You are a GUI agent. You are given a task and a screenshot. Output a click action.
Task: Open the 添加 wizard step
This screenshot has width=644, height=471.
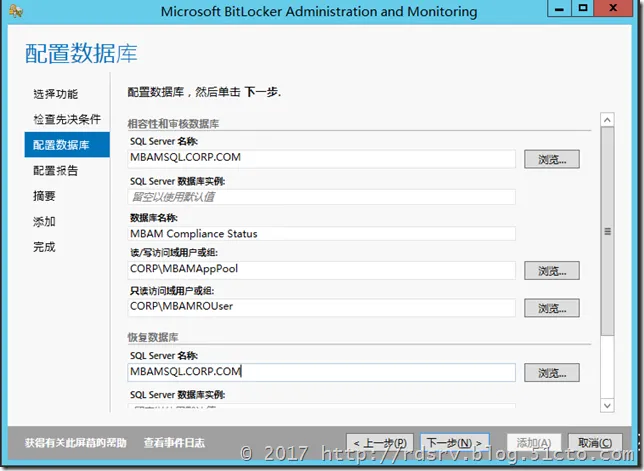click(x=44, y=222)
